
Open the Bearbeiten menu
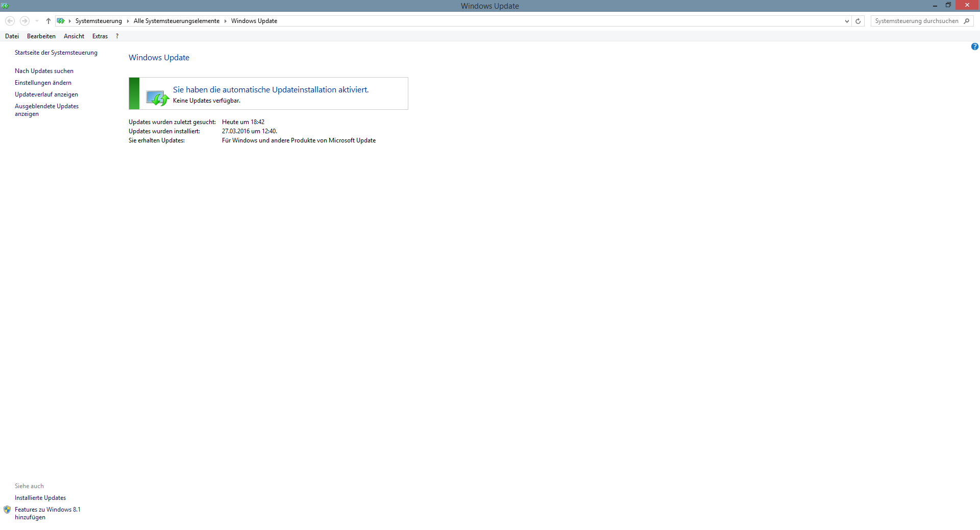click(x=41, y=36)
